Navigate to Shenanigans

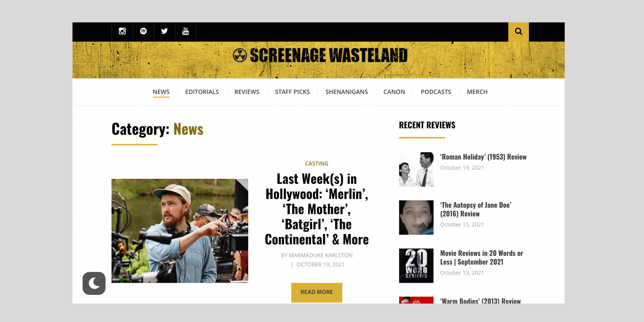coord(347,92)
